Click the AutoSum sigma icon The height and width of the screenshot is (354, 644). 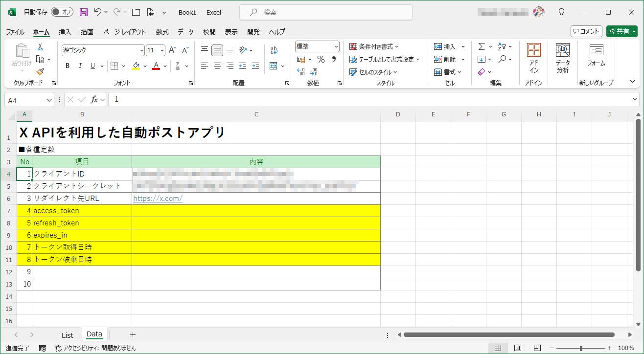tap(482, 46)
